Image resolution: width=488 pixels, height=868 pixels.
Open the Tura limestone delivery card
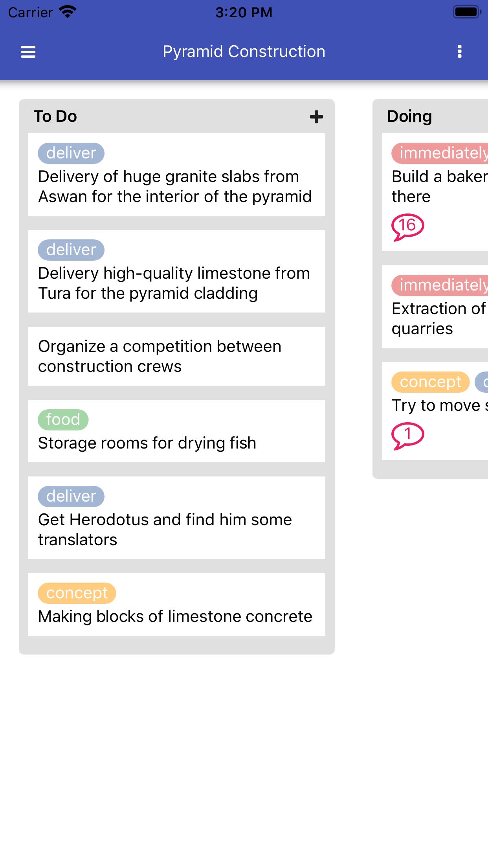177,271
